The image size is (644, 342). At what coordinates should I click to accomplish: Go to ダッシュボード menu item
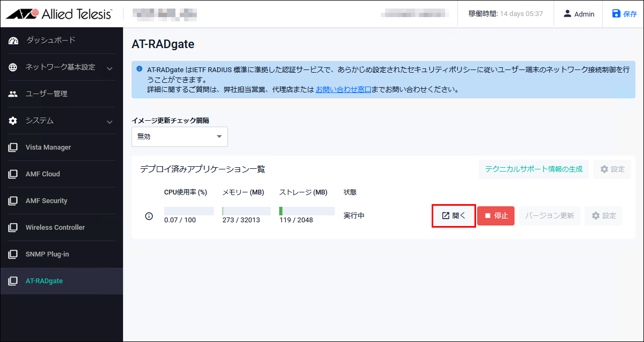[x=50, y=40]
